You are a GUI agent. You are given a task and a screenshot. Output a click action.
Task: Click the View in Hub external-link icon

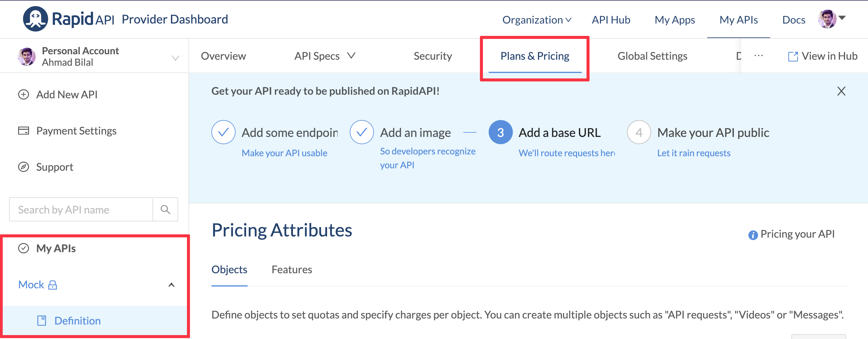coord(792,56)
